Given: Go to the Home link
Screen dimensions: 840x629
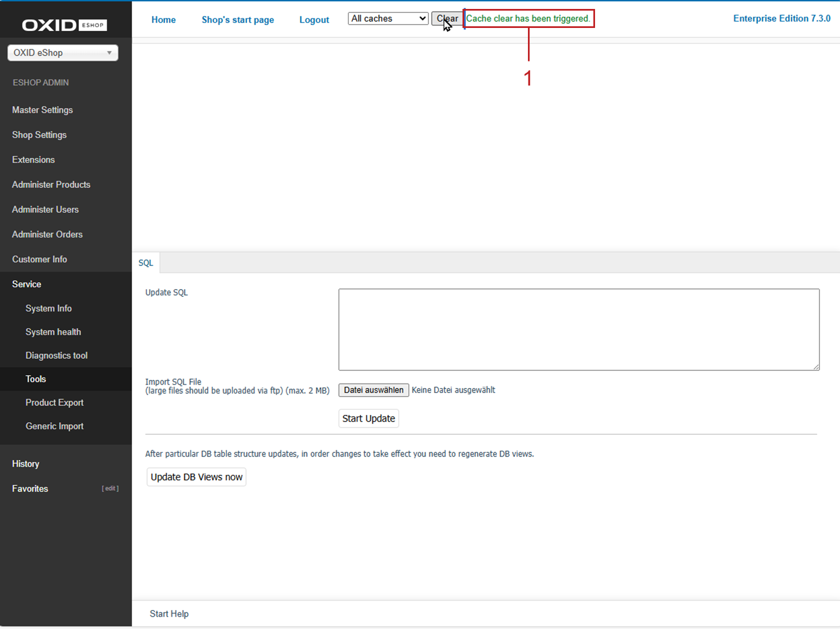Looking at the screenshot, I should 163,20.
